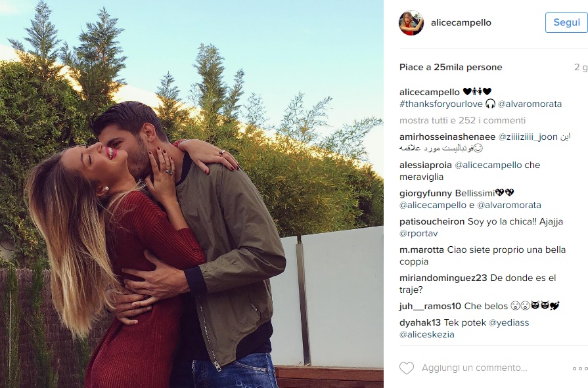Open the @yediass mention in dyahak13's comment
This screenshot has height=388, width=588.
point(509,323)
